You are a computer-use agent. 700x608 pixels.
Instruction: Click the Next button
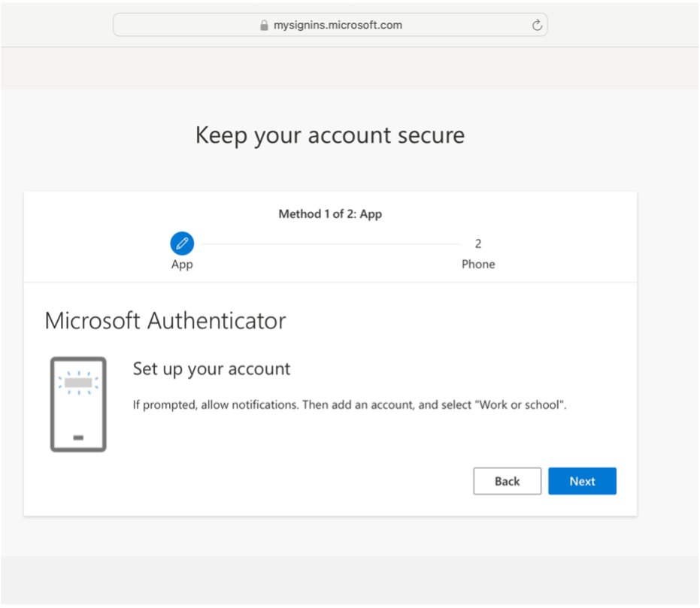pos(582,481)
